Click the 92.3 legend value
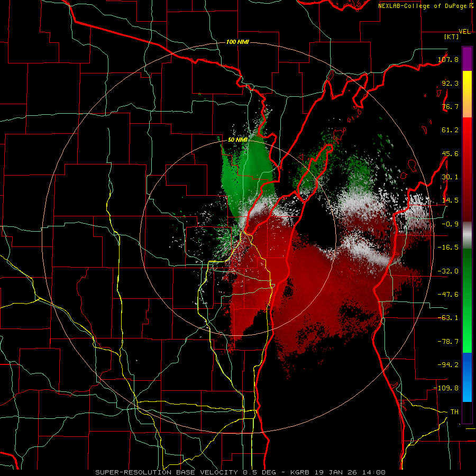This screenshot has height=476, width=476. pos(450,83)
